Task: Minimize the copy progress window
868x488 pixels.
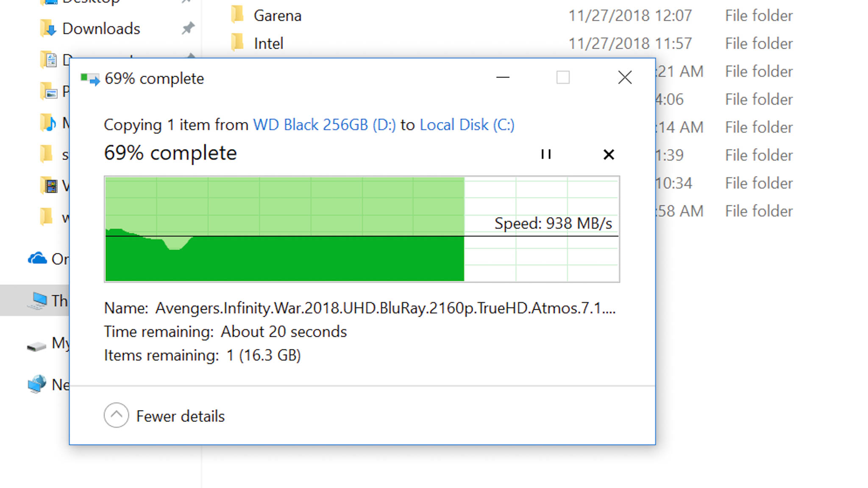Action: 503,78
